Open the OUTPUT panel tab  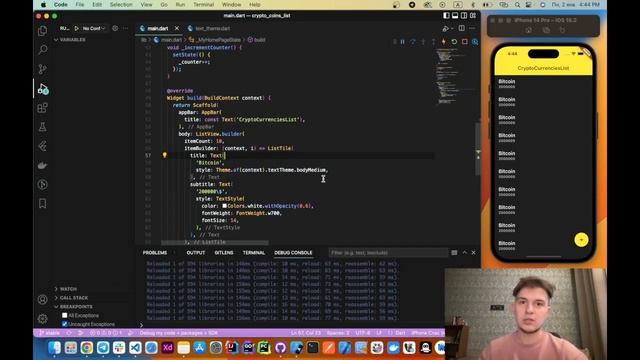pos(196,253)
